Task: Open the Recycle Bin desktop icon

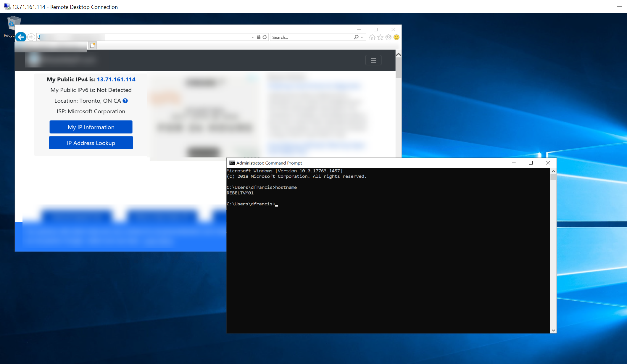Action: pyautogui.click(x=12, y=27)
